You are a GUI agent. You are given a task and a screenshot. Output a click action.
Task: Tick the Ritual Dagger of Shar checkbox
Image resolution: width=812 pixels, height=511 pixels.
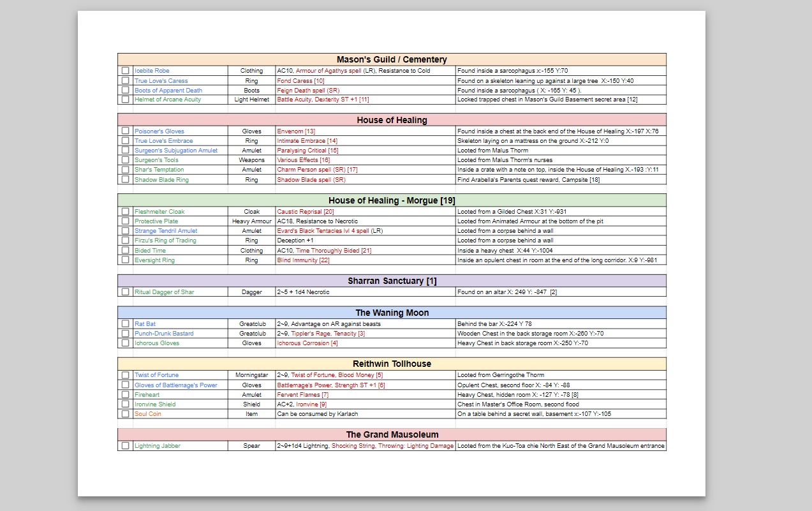click(125, 292)
